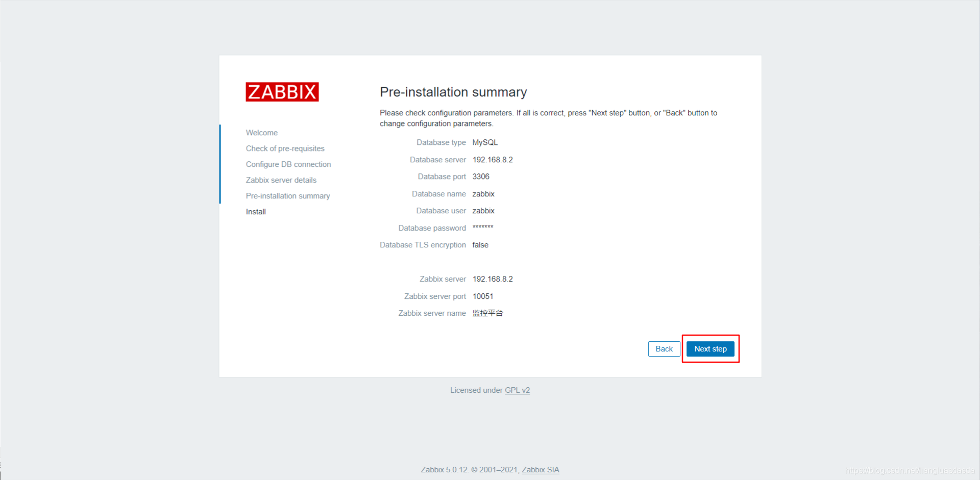Click the Database name value zabbix
The width and height of the screenshot is (980, 480).
pos(483,194)
